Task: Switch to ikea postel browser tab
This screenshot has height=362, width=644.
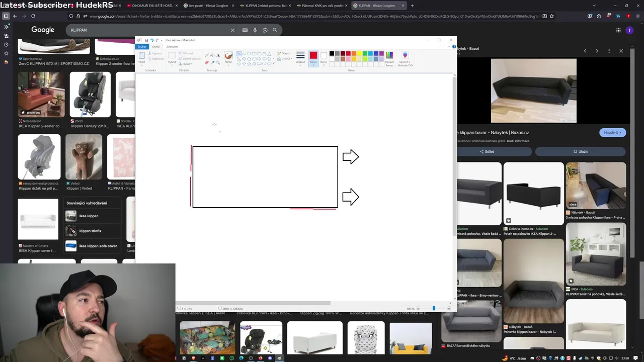Action: [x=208, y=6]
